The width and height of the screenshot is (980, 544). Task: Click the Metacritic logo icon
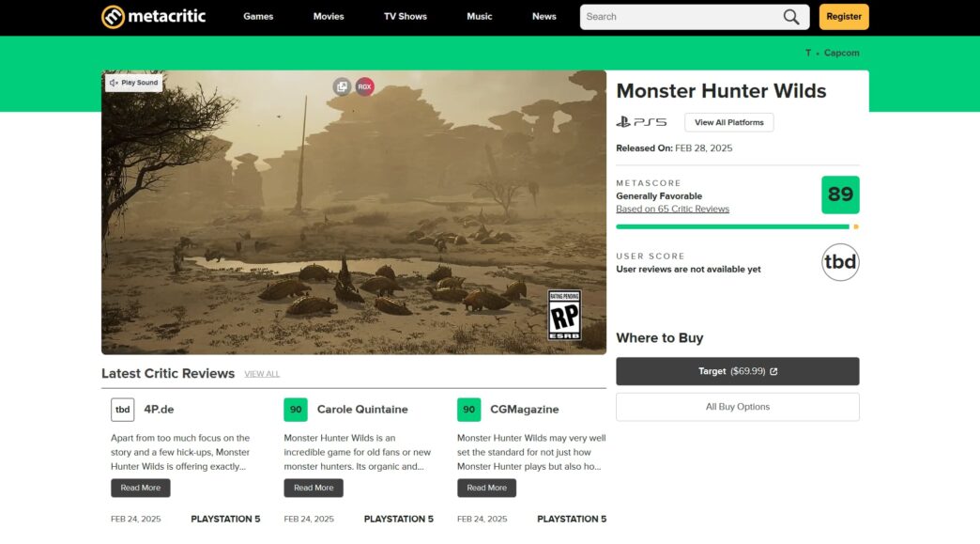click(x=114, y=17)
